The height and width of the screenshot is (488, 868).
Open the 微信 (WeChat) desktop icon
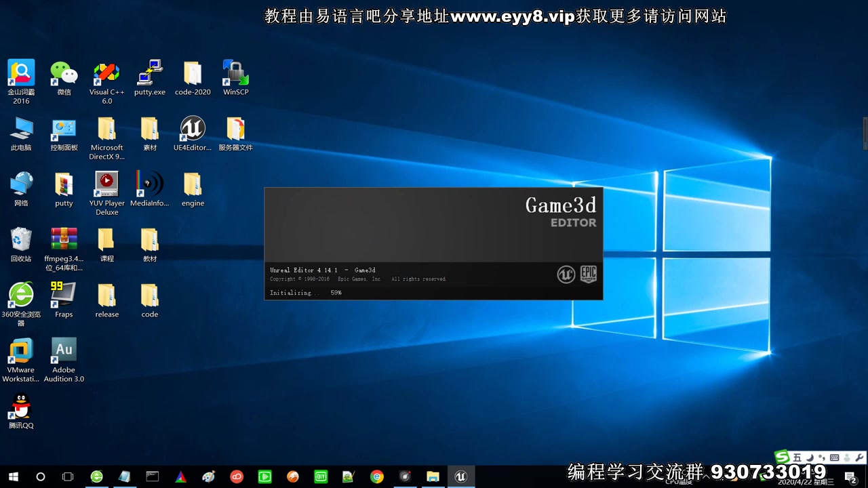64,78
